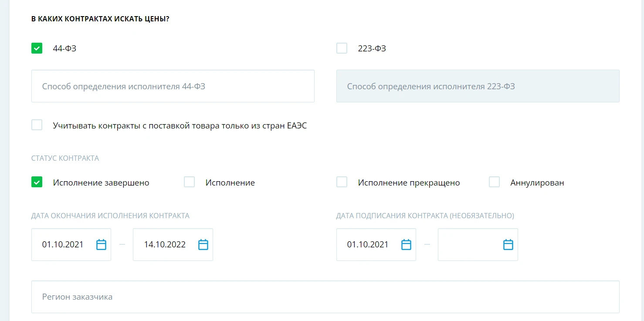Viewport: 644px width, 321px height.
Task: Open calendar for empty signing end date
Action: tap(508, 245)
